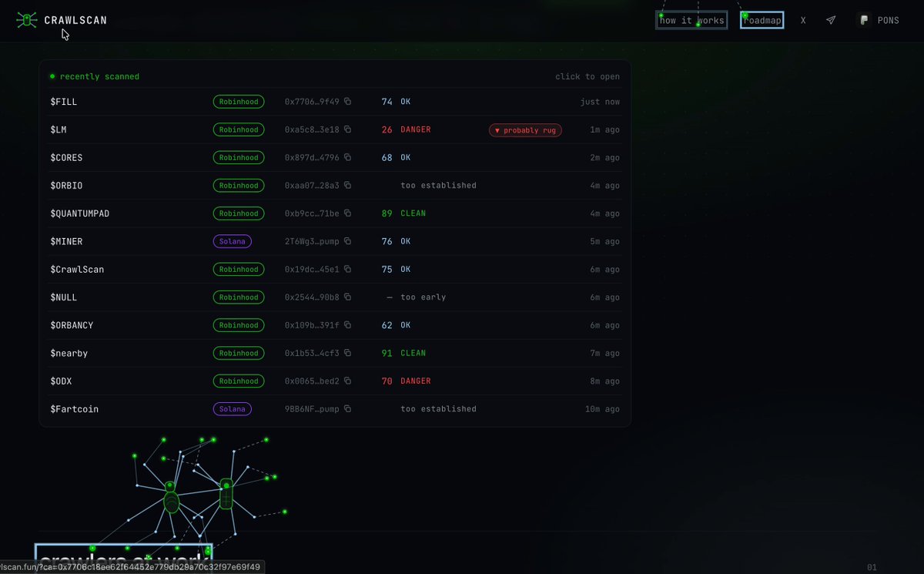Screen dimensions: 924x574
Task: Select the $NULL token name
Action: (x=64, y=297)
